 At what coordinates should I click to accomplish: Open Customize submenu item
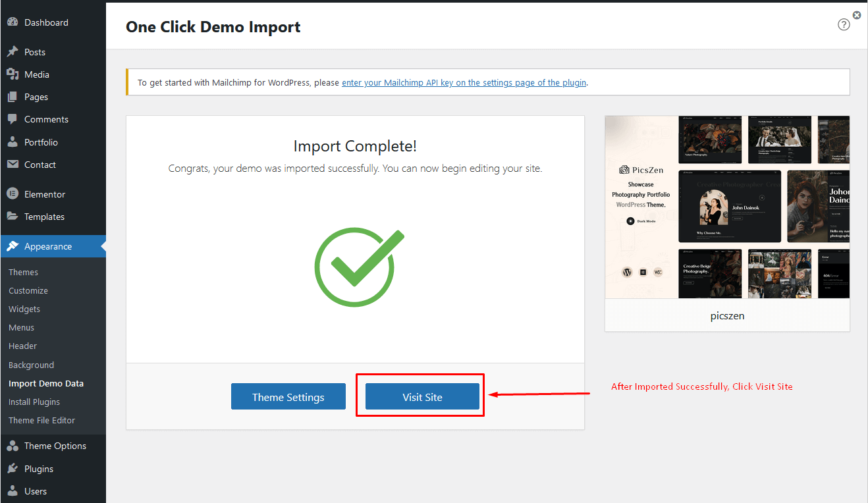(x=28, y=290)
